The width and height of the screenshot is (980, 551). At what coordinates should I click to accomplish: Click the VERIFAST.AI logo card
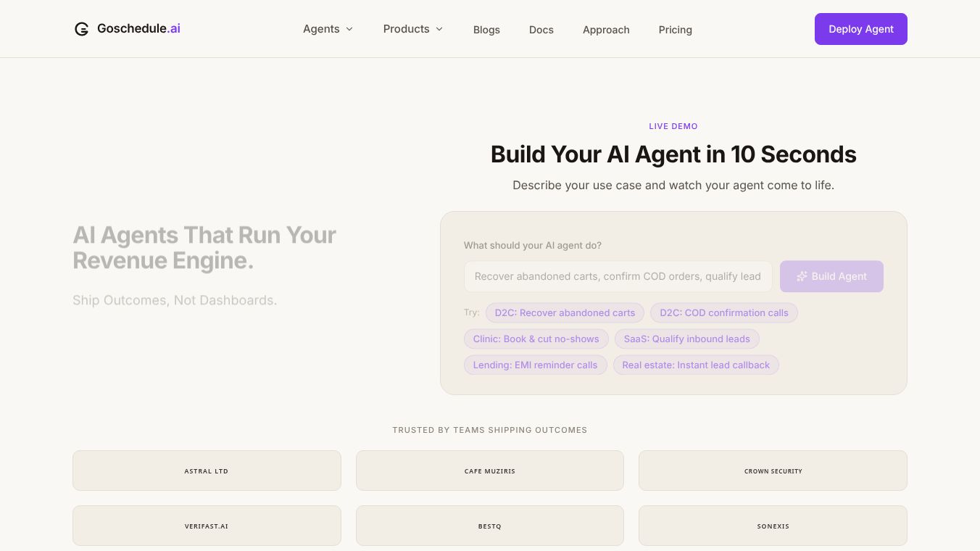coord(207,526)
